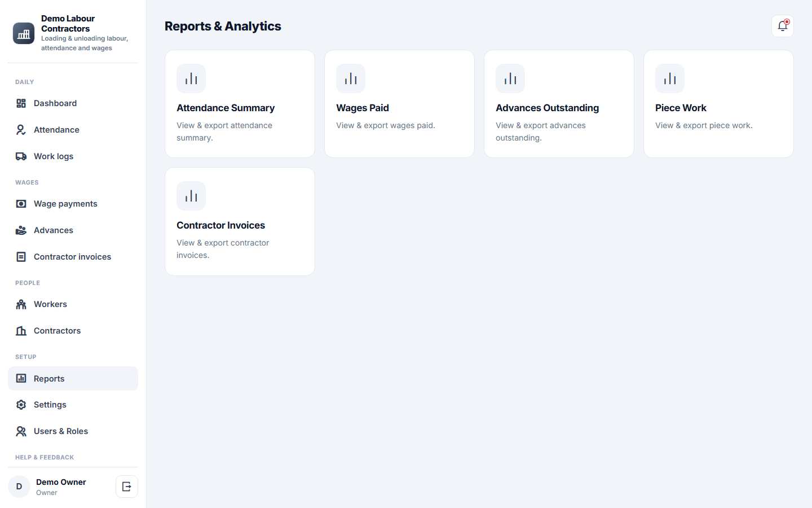Viewport: 812px width, 508px height.
Task: Open Advances from the sidebar
Action: [73, 230]
